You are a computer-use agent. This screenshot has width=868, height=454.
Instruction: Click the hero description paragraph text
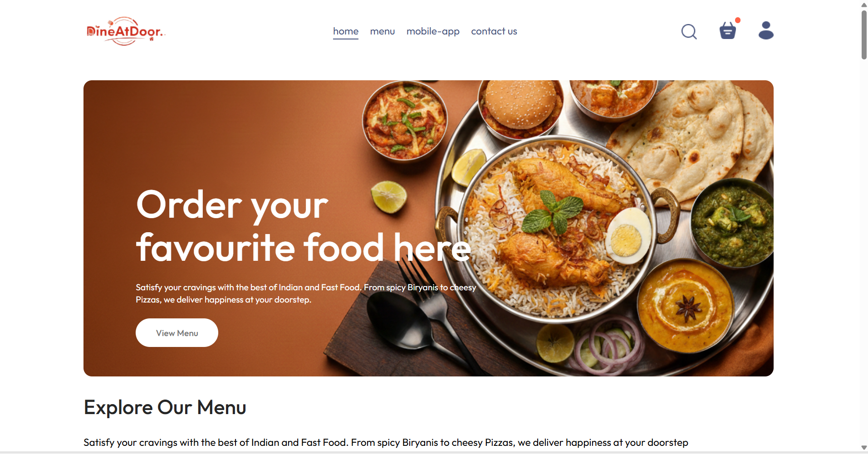click(x=306, y=293)
